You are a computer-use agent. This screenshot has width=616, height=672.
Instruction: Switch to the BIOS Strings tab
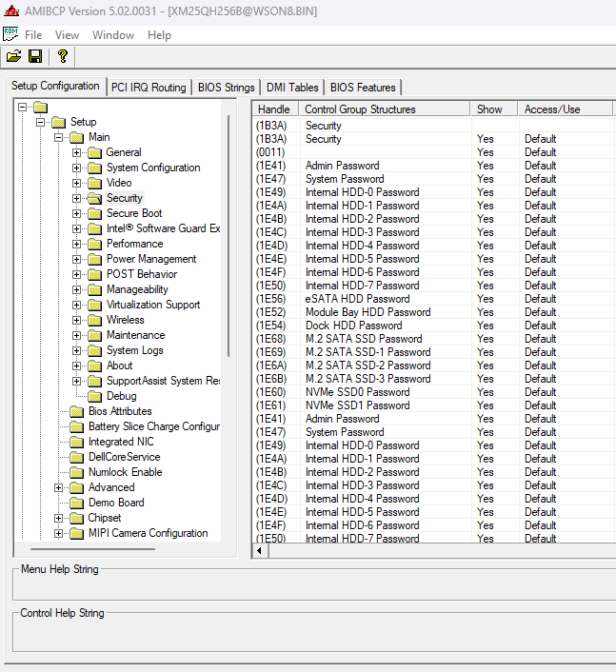226,88
